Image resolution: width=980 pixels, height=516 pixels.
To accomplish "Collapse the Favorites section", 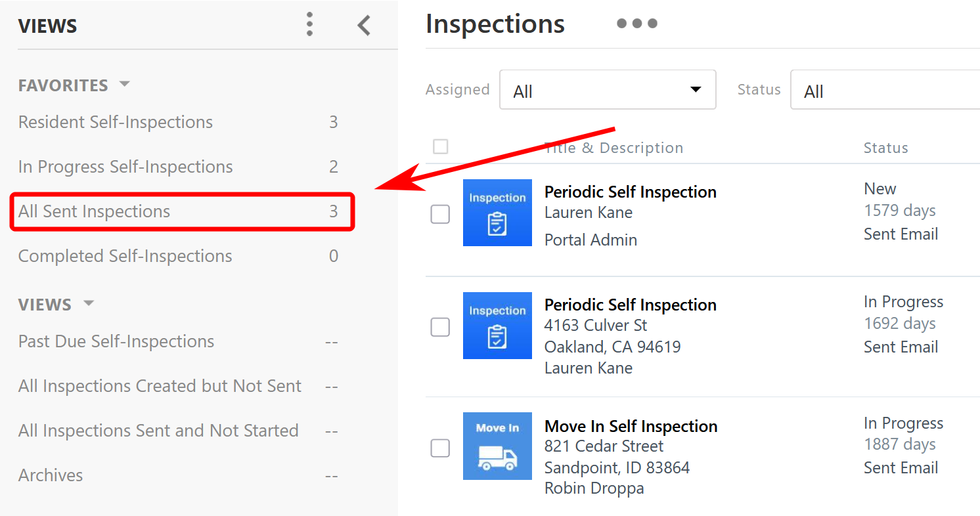I will coord(124,85).
